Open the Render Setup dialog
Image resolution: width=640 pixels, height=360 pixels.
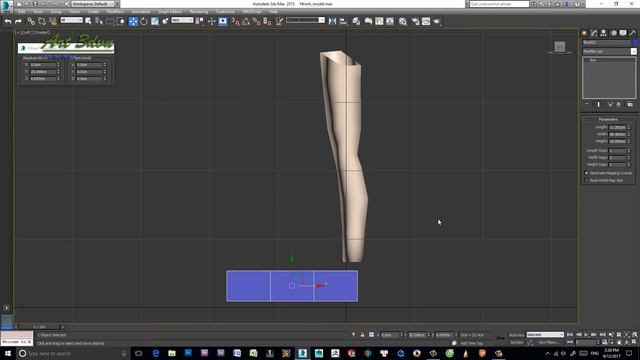click(x=415, y=21)
